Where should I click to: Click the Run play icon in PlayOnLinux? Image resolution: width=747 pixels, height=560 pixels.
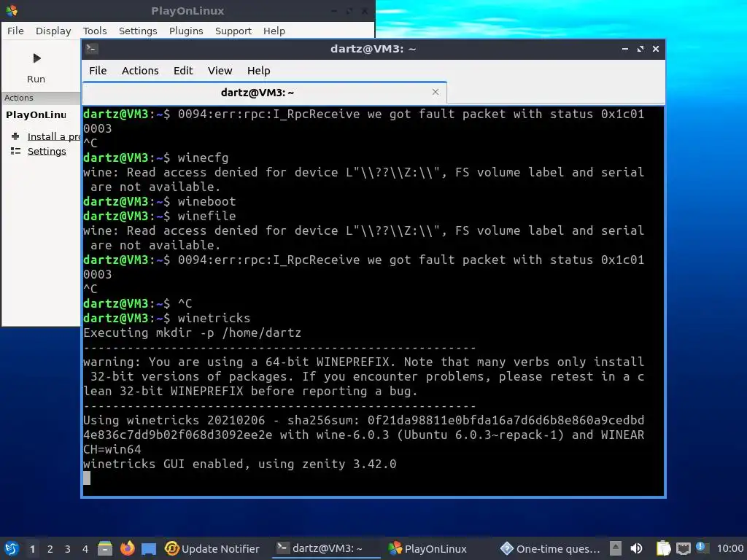click(x=36, y=58)
